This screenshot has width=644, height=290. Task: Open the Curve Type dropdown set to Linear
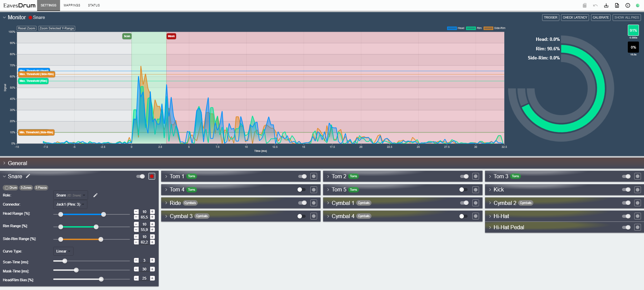(63, 251)
